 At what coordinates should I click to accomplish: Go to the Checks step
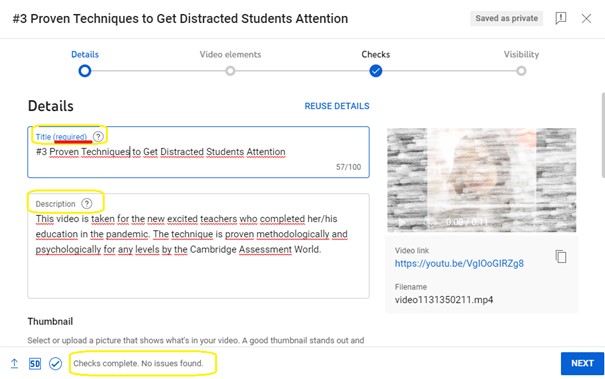(375, 71)
